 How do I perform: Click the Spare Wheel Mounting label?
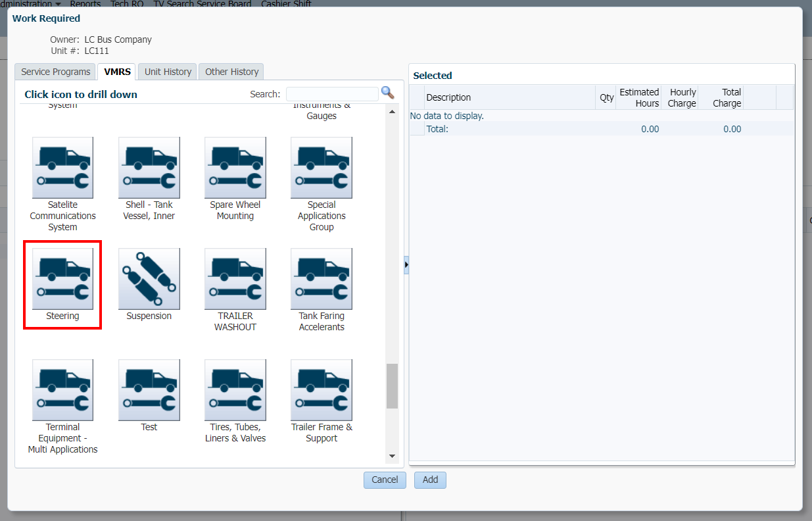[235, 211]
